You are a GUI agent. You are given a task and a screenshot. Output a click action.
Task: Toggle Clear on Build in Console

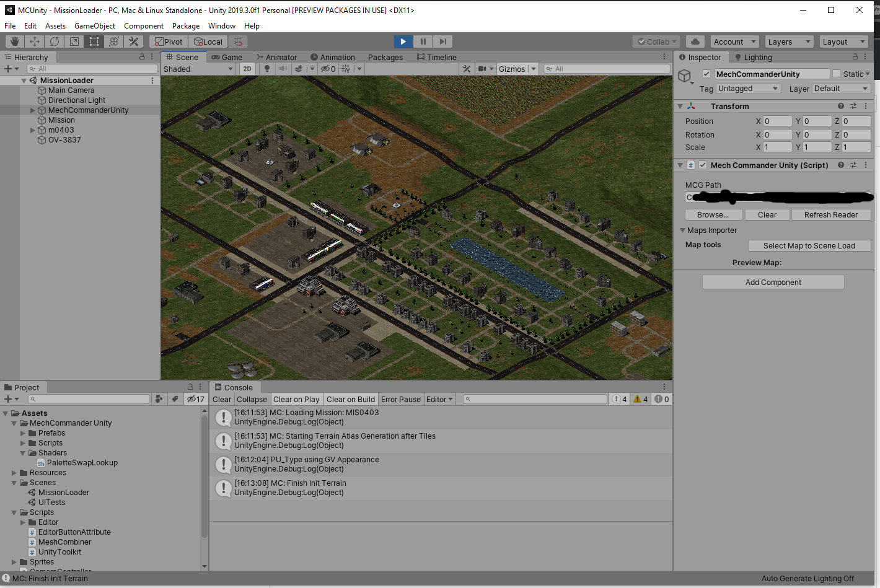(351, 399)
